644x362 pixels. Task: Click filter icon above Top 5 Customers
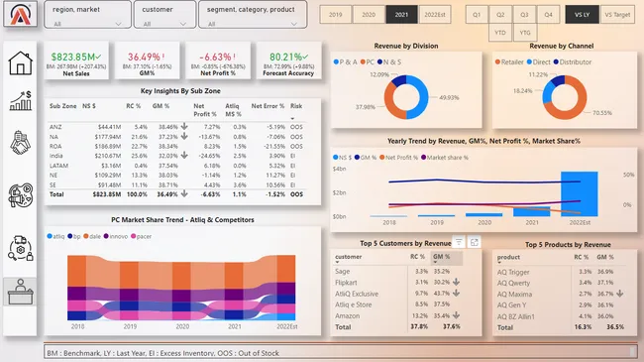pyautogui.click(x=459, y=242)
